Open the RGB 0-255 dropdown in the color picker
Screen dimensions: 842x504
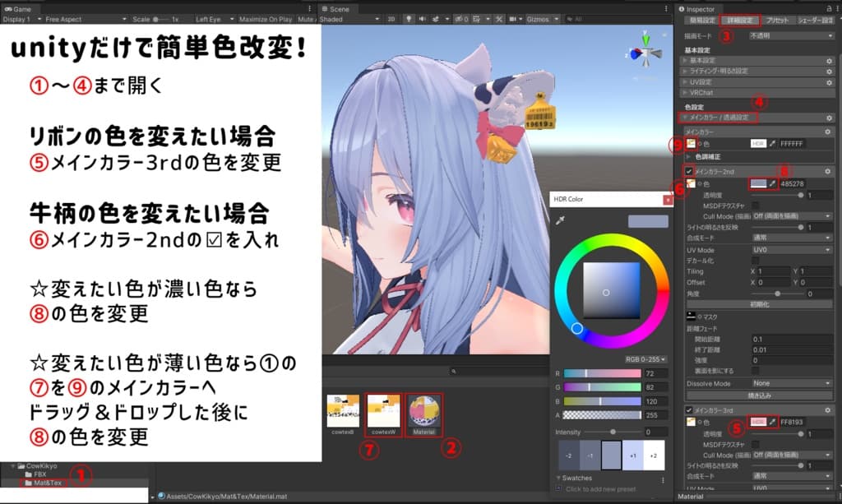(x=645, y=358)
